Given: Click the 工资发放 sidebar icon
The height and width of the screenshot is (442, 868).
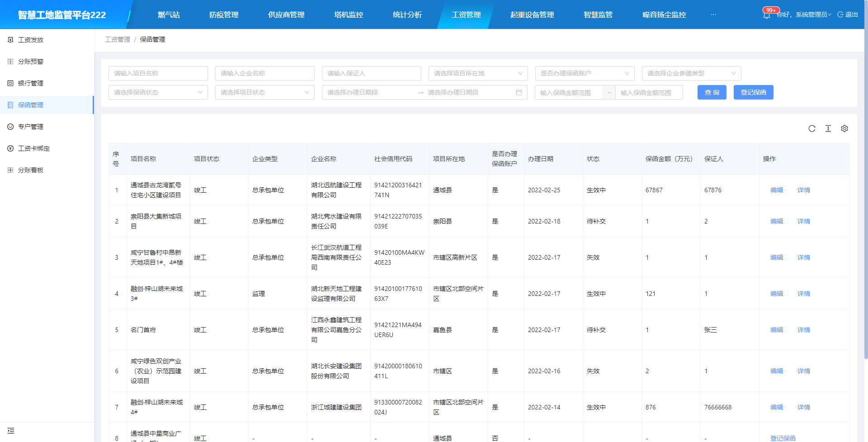Looking at the screenshot, I should tap(10, 40).
